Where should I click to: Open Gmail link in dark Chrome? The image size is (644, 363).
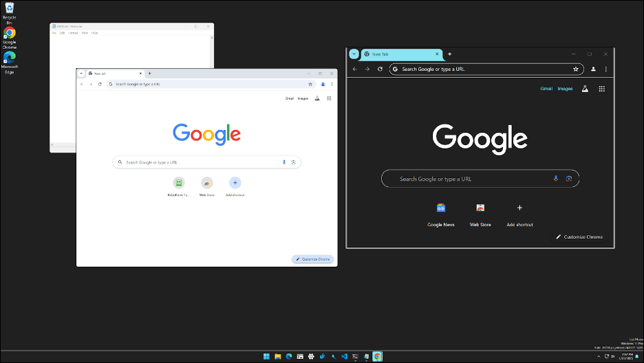click(546, 89)
